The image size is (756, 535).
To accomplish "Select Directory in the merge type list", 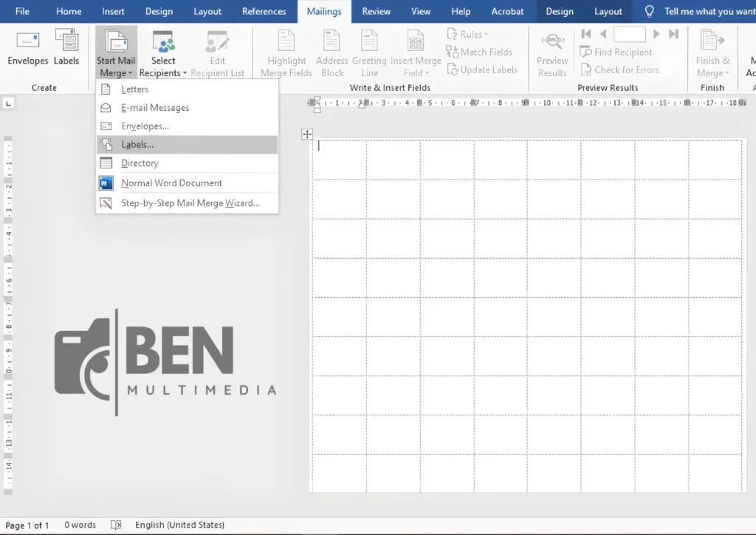I will point(140,163).
